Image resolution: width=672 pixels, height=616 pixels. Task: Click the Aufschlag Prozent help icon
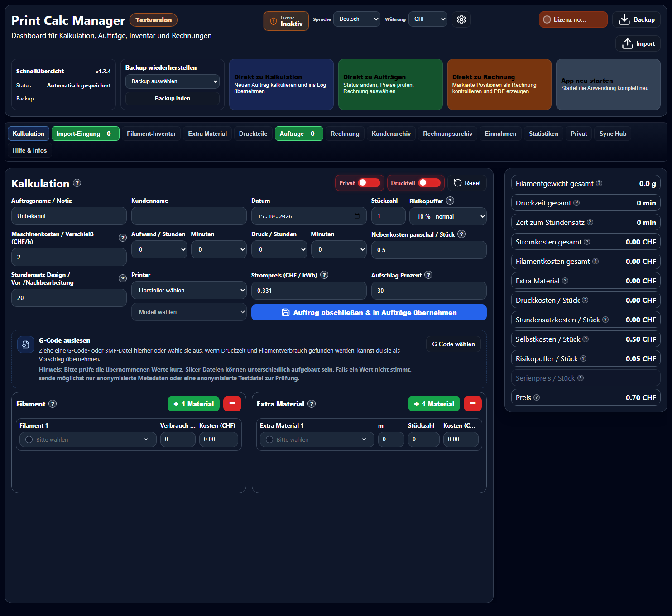tap(428, 275)
